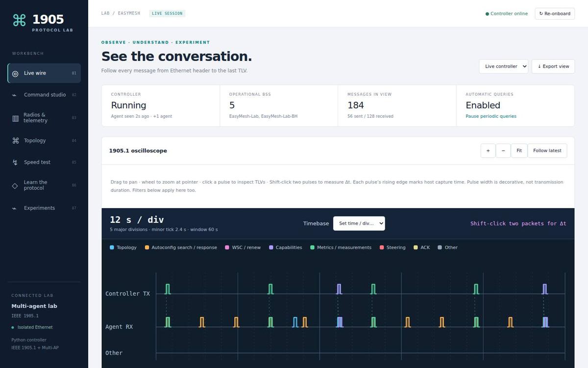Click the blue Topology legend swatch

[112, 248]
